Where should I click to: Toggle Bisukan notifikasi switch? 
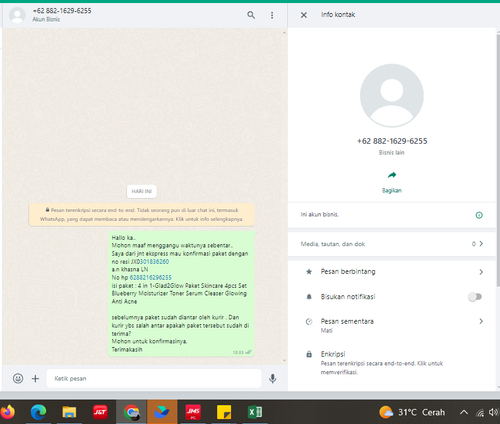[475, 296]
